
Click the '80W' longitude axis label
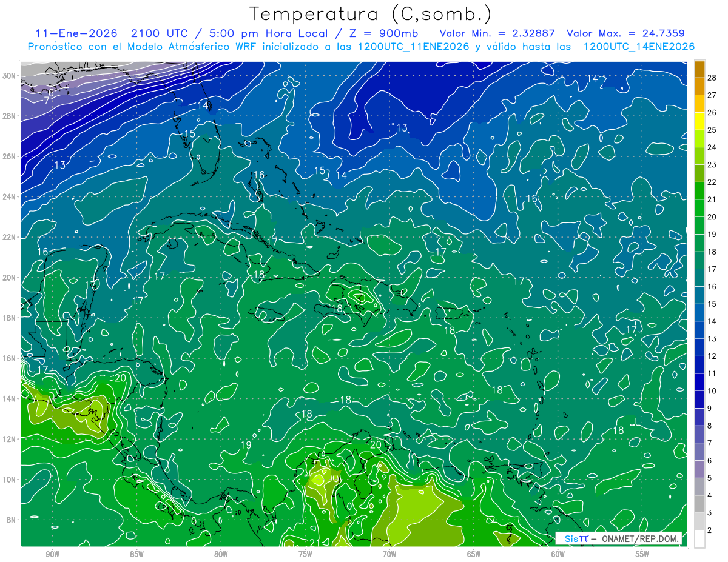(221, 555)
